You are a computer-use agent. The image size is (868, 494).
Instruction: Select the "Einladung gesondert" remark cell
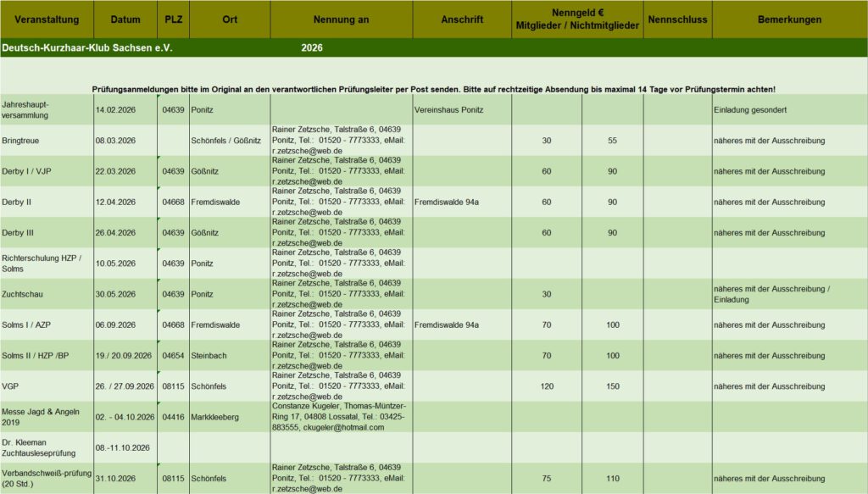click(x=789, y=110)
